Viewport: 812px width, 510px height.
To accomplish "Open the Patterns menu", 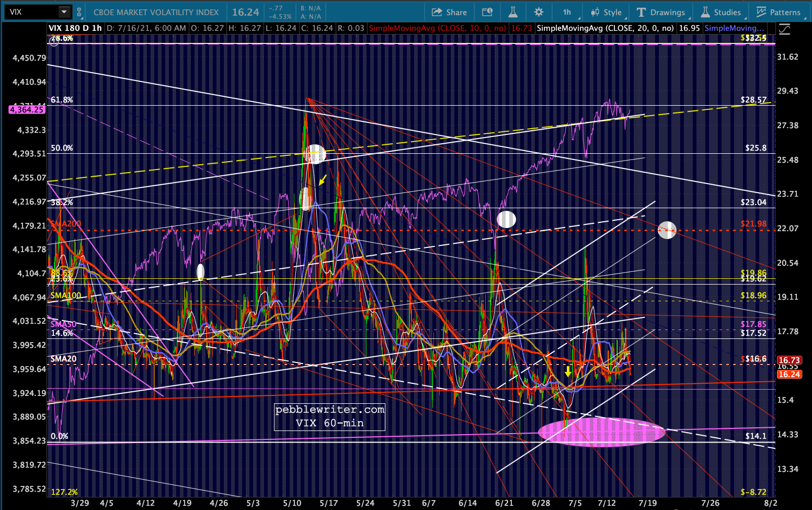I will (778, 12).
